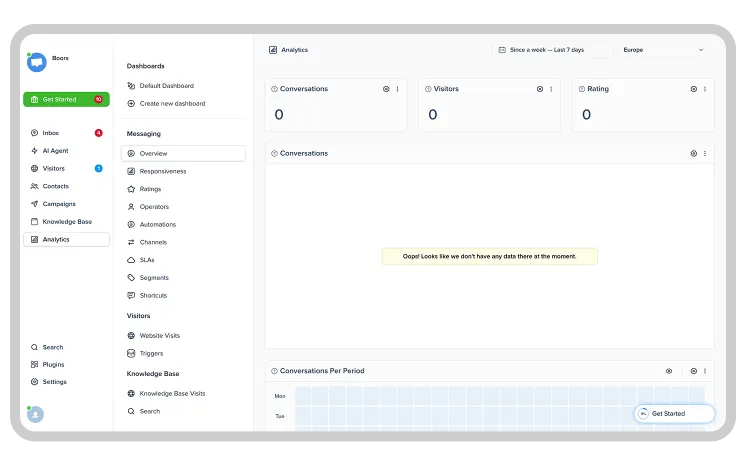Click the user avatar at bottom left
The height and width of the screenshot is (465, 746).
35,415
